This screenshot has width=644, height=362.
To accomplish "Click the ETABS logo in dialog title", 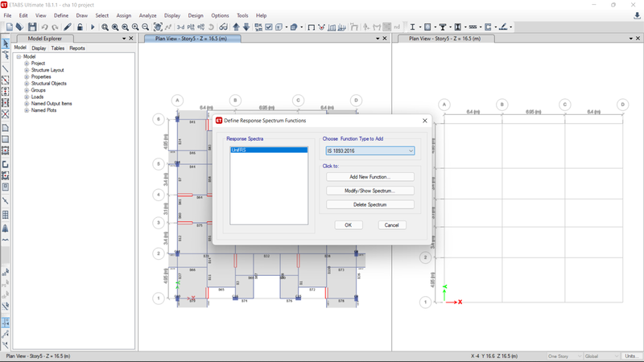I will [219, 120].
